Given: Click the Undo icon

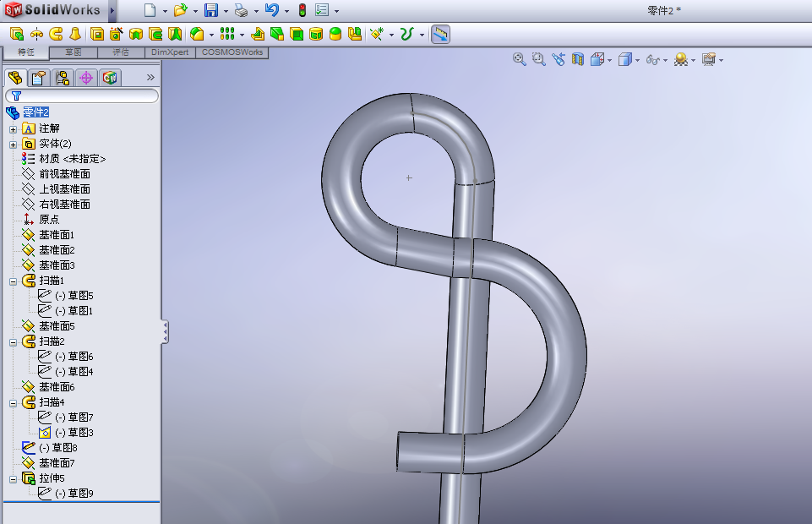Looking at the screenshot, I should pos(271,10).
